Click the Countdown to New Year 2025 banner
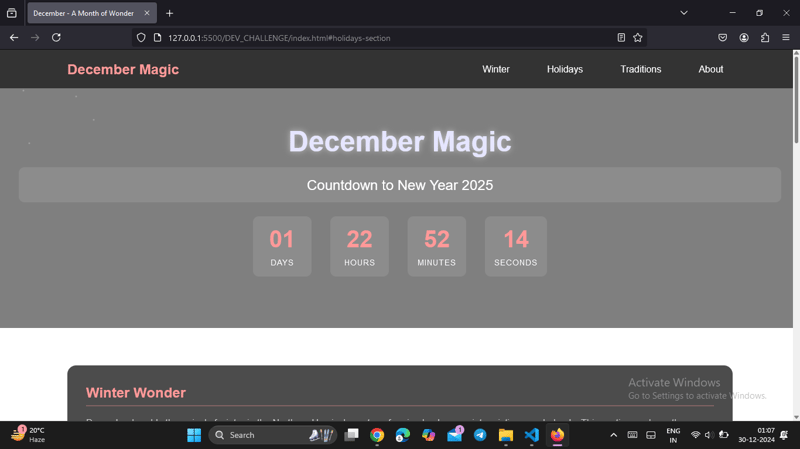 (400, 185)
